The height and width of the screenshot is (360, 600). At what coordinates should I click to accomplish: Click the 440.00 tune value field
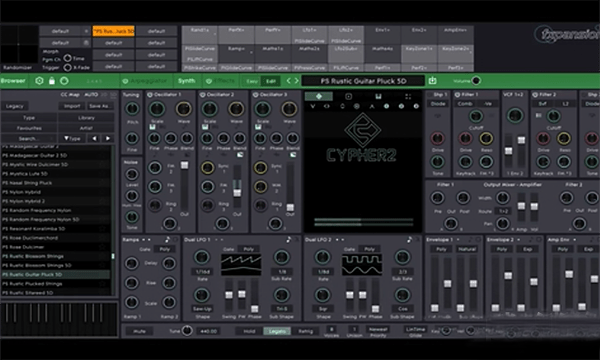[x=208, y=331]
